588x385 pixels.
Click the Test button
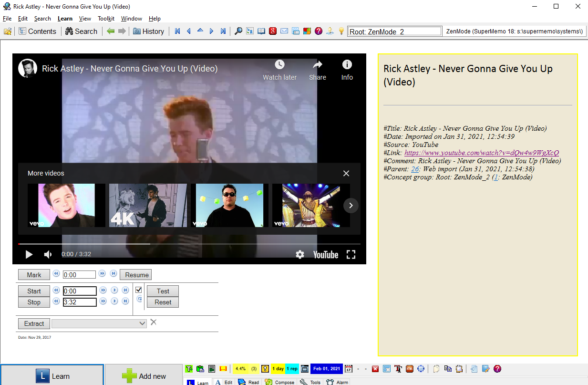163,291
